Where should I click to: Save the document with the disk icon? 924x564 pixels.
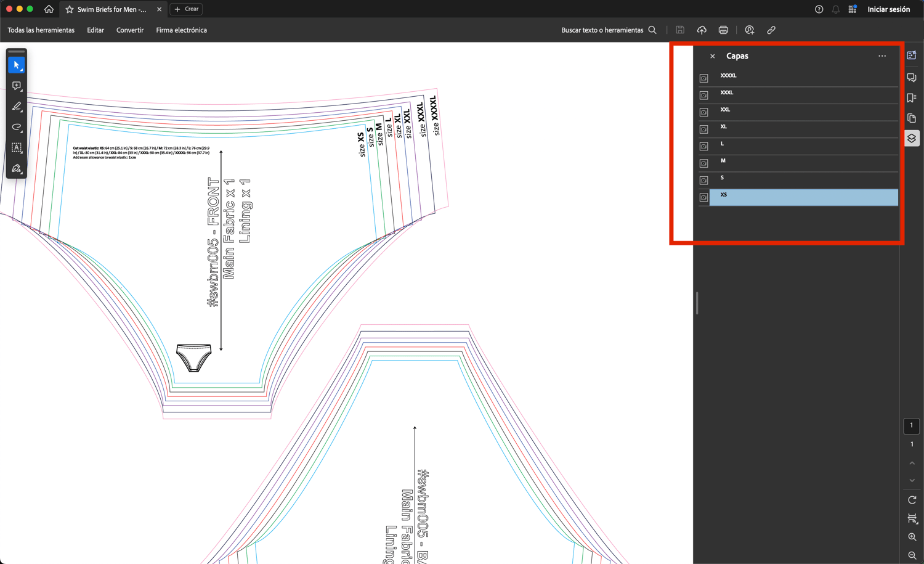pos(680,30)
